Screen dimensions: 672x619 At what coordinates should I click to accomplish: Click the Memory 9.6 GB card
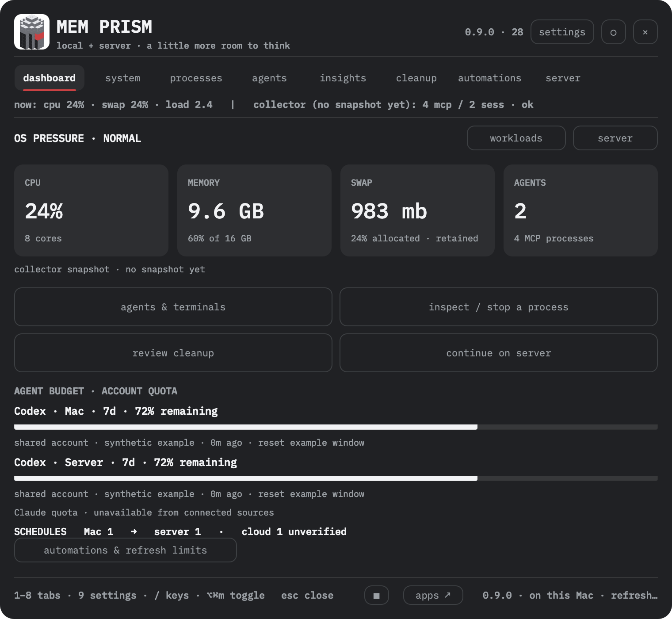point(254,210)
